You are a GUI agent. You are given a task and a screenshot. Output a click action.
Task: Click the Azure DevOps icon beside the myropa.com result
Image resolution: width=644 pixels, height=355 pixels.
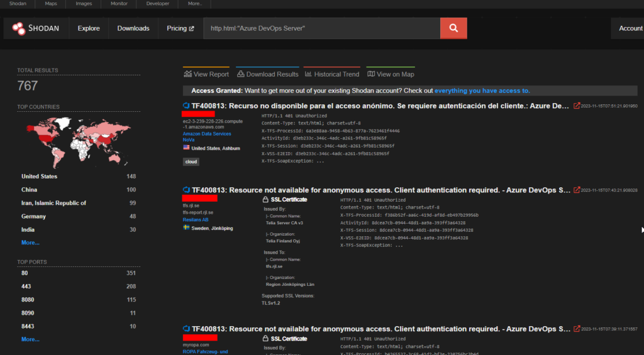pyautogui.click(x=186, y=329)
